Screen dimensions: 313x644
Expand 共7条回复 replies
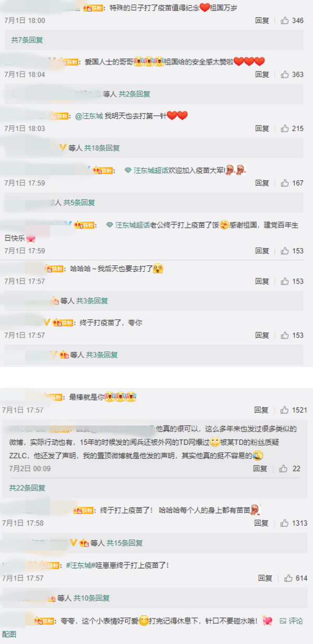[x=27, y=40]
